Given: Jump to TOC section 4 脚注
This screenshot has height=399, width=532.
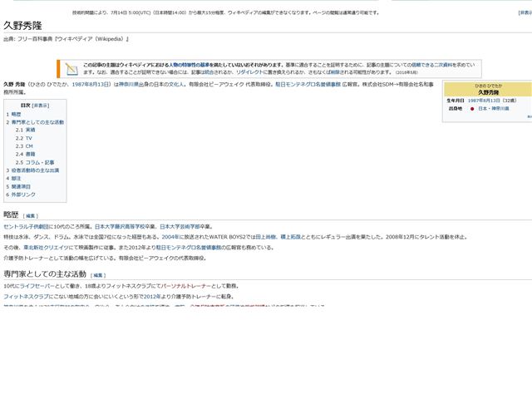Looking at the screenshot, I should 13,178.
